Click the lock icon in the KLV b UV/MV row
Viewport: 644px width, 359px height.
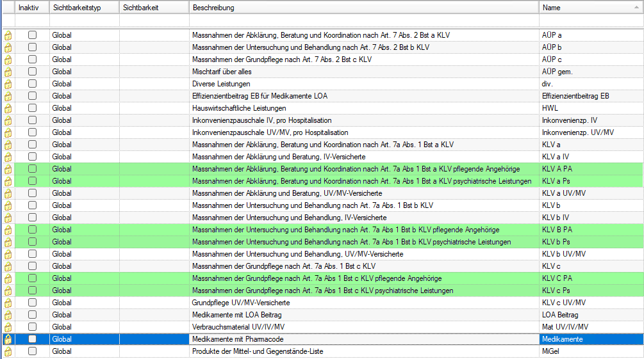8,255
